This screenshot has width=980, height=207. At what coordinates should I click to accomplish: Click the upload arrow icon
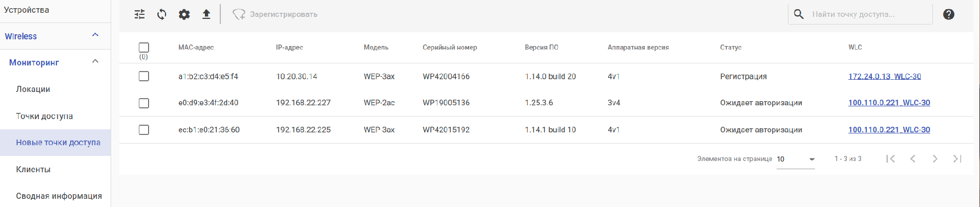206,14
